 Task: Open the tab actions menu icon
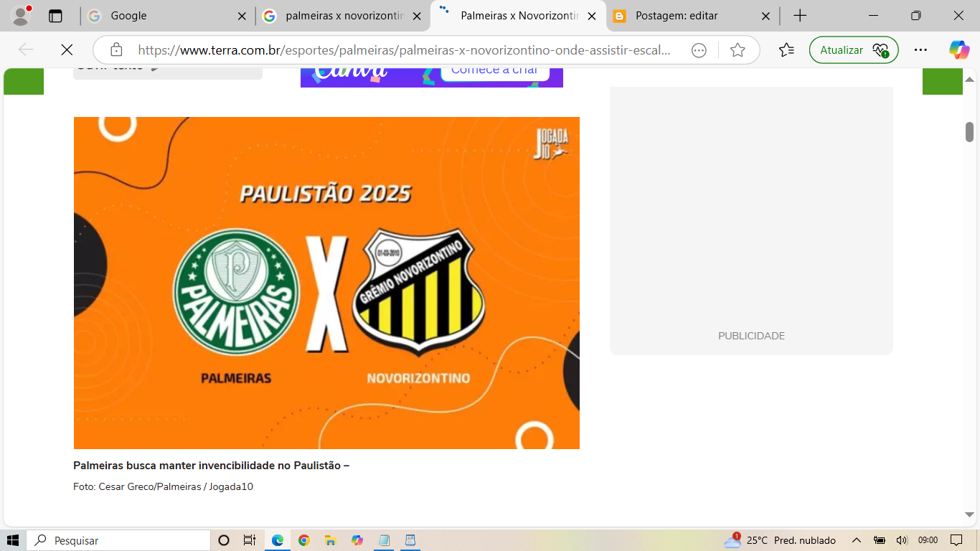click(x=55, y=16)
